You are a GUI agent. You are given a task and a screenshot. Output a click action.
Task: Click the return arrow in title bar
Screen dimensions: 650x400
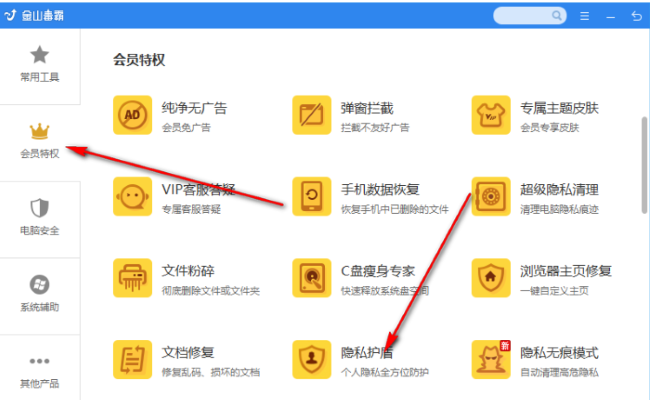coord(636,16)
